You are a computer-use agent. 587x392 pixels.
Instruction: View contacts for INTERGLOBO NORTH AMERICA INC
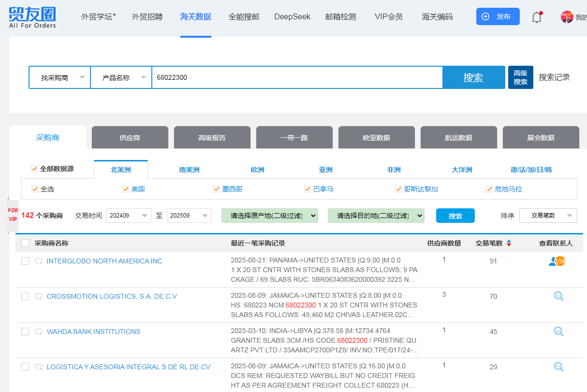(x=557, y=261)
